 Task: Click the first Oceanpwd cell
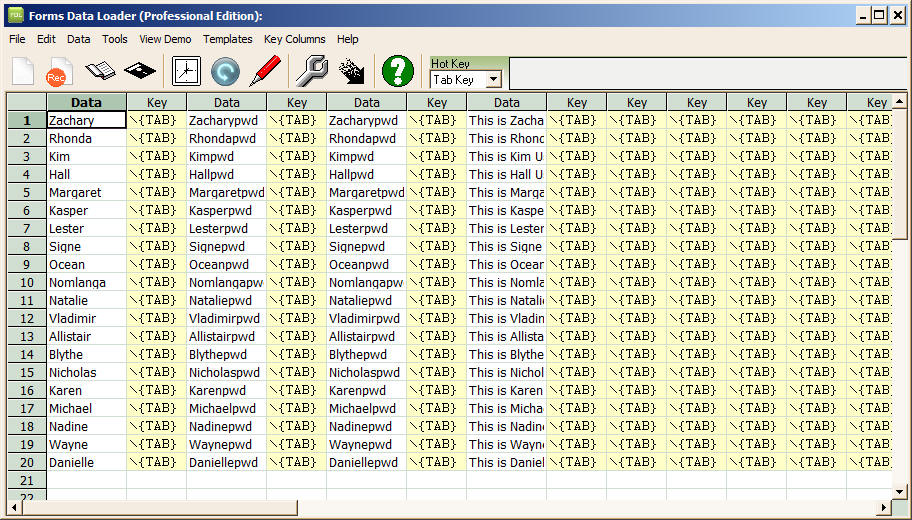click(226, 265)
